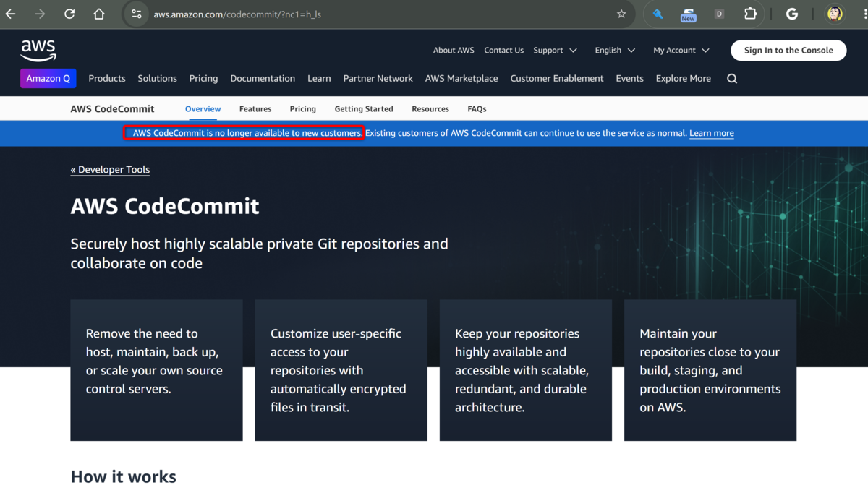Open the AWS site search magnifier
The width and height of the screenshot is (868, 493).
(x=732, y=79)
